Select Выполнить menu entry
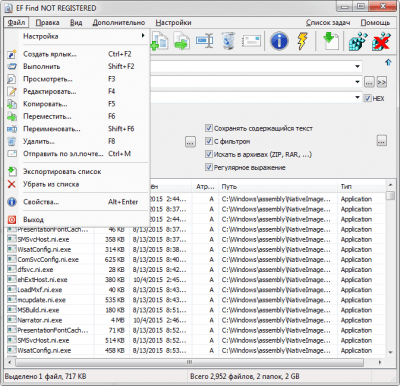Viewport: 400px width, 386px height. tap(77, 66)
